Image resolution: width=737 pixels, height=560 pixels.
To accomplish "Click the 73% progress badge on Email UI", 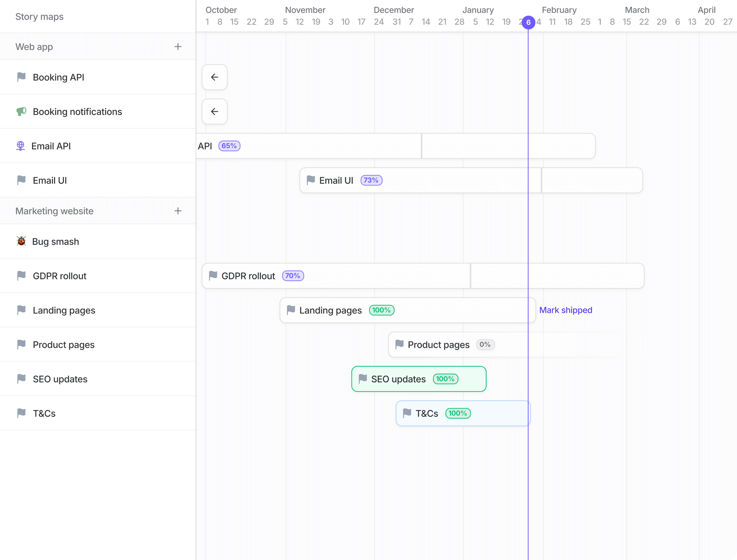I will point(371,180).
